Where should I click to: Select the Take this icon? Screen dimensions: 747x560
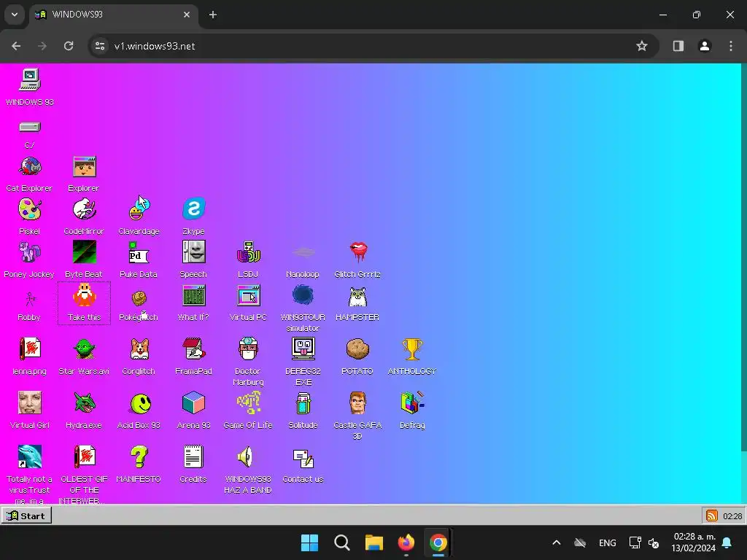(x=85, y=296)
